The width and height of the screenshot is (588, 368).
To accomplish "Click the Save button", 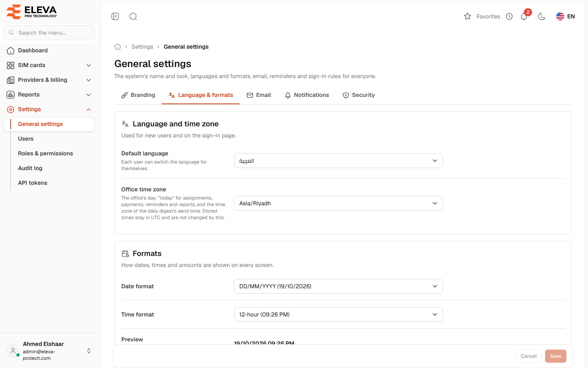I will (x=556, y=356).
